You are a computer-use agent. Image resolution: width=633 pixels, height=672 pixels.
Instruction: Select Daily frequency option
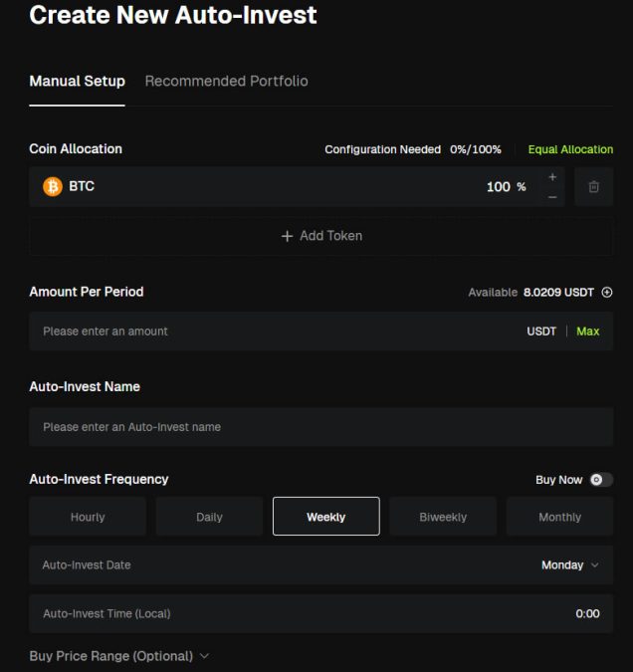coord(209,517)
